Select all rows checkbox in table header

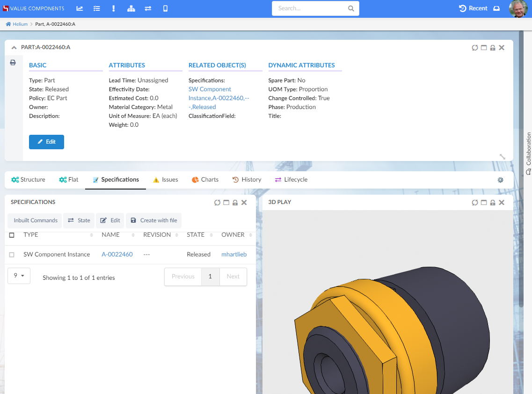pyautogui.click(x=12, y=235)
